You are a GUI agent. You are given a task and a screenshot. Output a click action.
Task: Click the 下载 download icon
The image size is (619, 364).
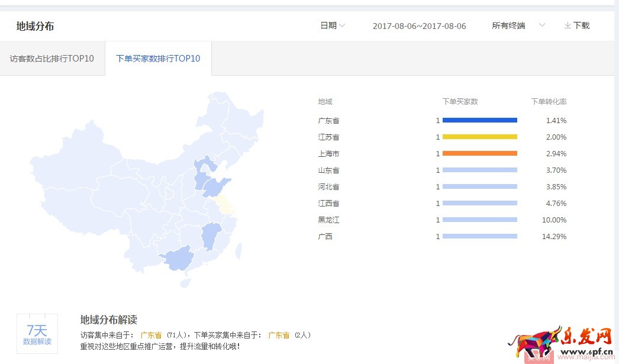pyautogui.click(x=568, y=25)
